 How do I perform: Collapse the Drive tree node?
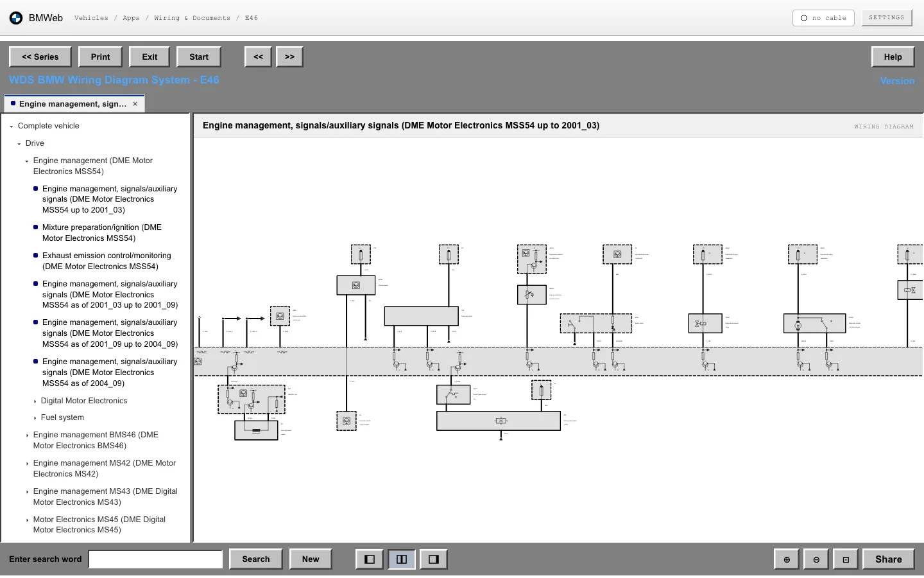point(19,144)
